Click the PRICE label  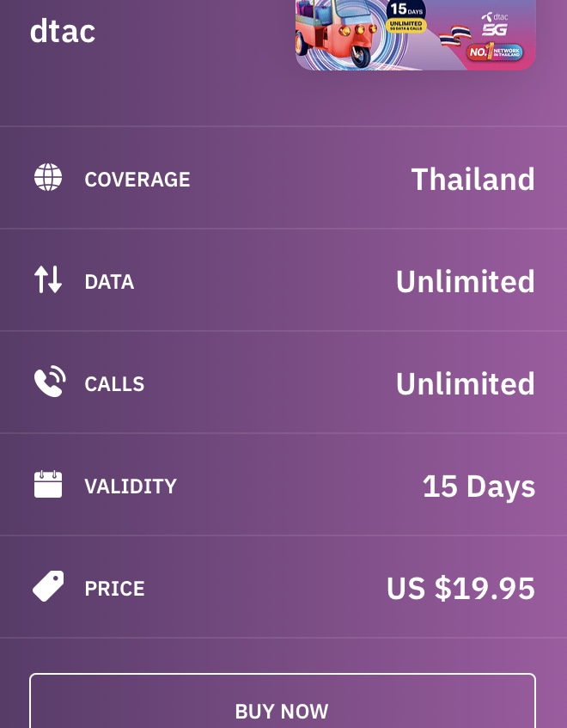[114, 589]
